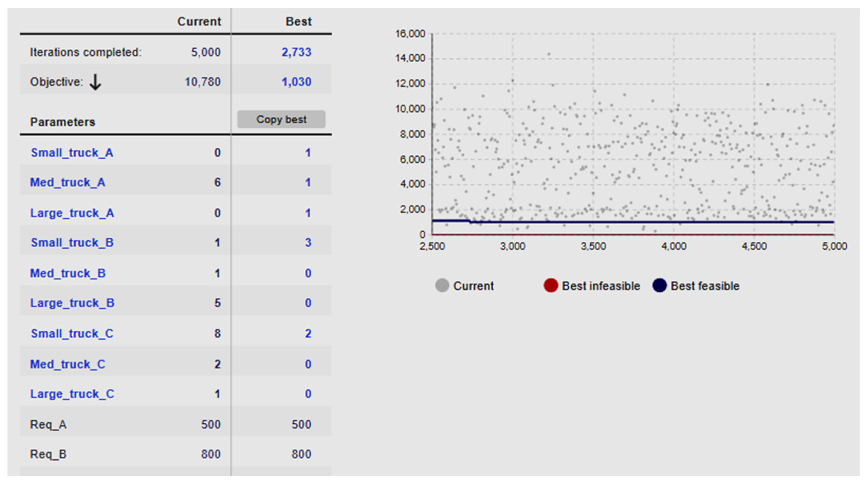
Task: Click the dark blue Best feasible marker
Action: click(659, 285)
